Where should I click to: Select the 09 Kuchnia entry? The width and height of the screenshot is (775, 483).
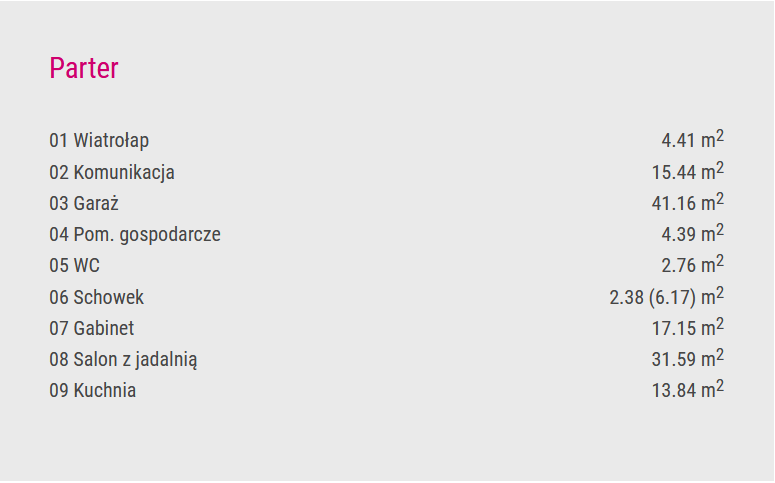tap(92, 391)
